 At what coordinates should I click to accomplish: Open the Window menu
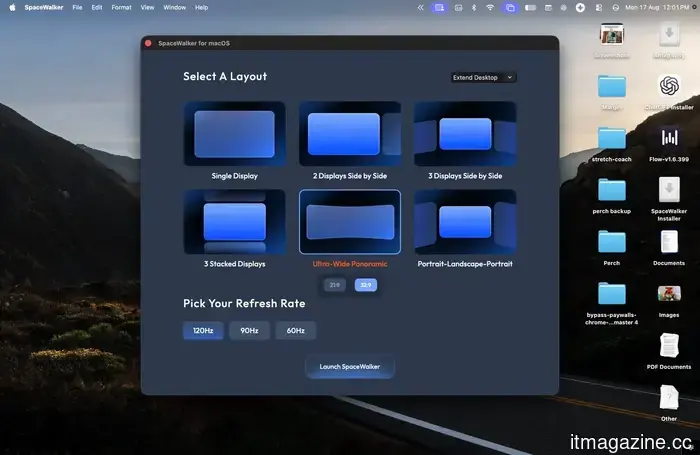click(175, 7)
